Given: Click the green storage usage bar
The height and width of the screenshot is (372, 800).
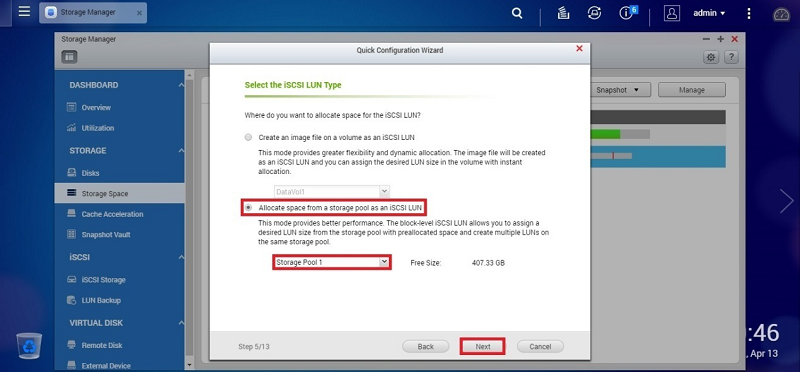Looking at the screenshot, I should tap(620, 134).
